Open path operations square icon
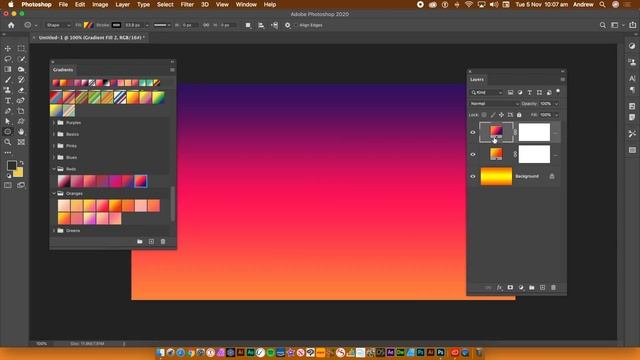This screenshot has height=360, width=640. pyautogui.click(x=248, y=25)
